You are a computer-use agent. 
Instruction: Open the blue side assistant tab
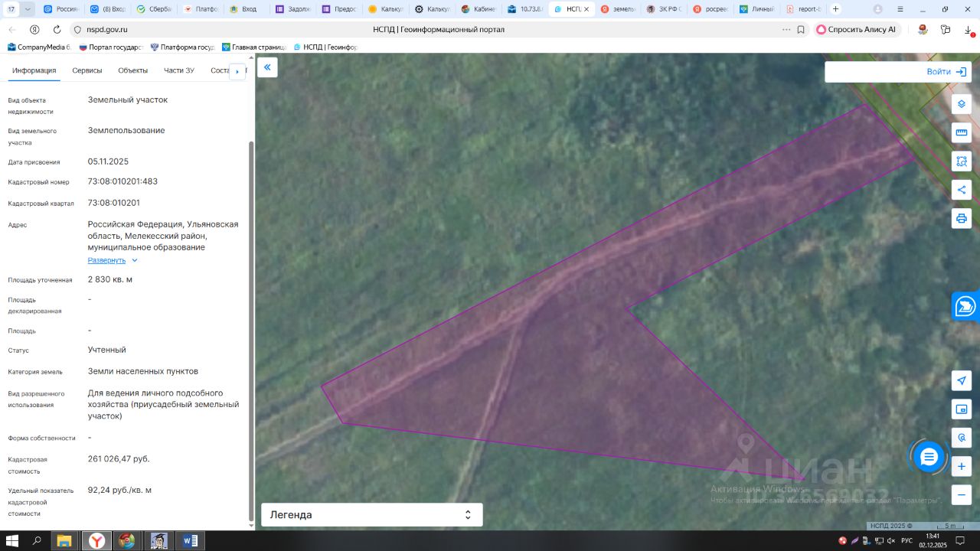pyautogui.click(x=965, y=306)
